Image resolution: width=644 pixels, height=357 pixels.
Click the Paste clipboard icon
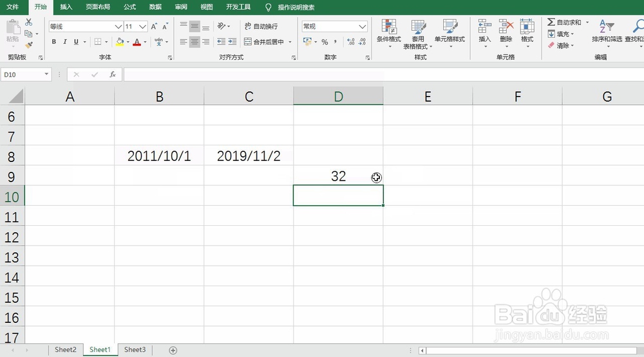[13, 28]
